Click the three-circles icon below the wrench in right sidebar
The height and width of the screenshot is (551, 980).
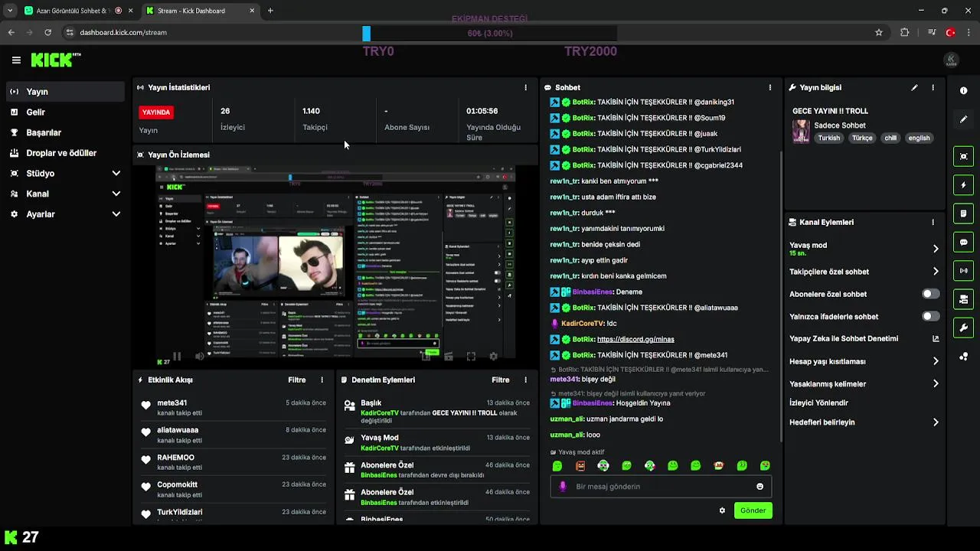(x=963, y=357)
